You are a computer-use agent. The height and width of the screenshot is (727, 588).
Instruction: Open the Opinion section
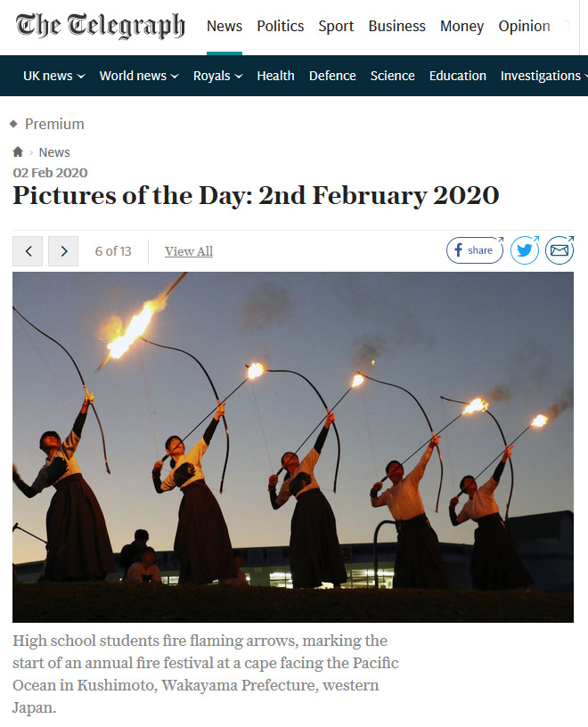tap(525, 26)
